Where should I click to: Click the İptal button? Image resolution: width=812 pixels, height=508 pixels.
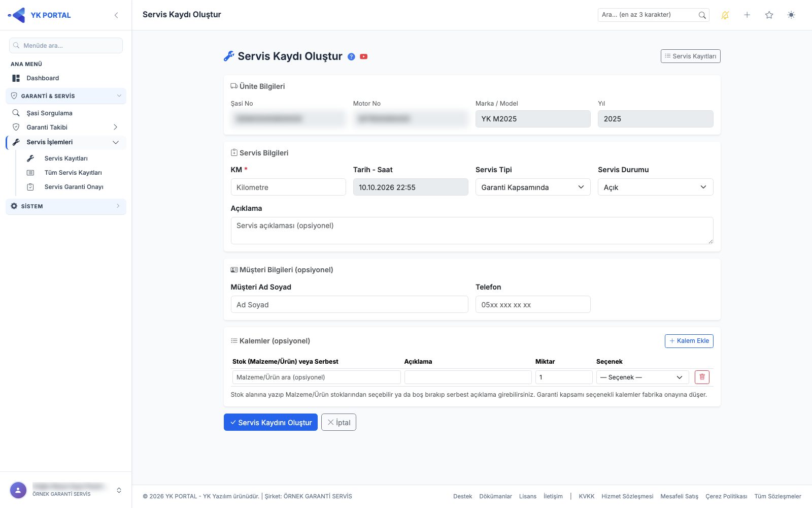(x=339, y=422)
